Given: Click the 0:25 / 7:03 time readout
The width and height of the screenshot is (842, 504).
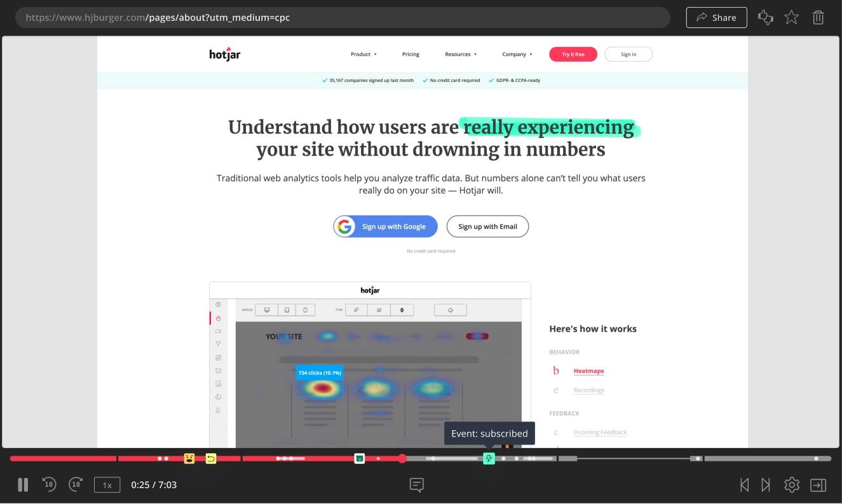Looking at the screenshot, I should coord(154,485).
